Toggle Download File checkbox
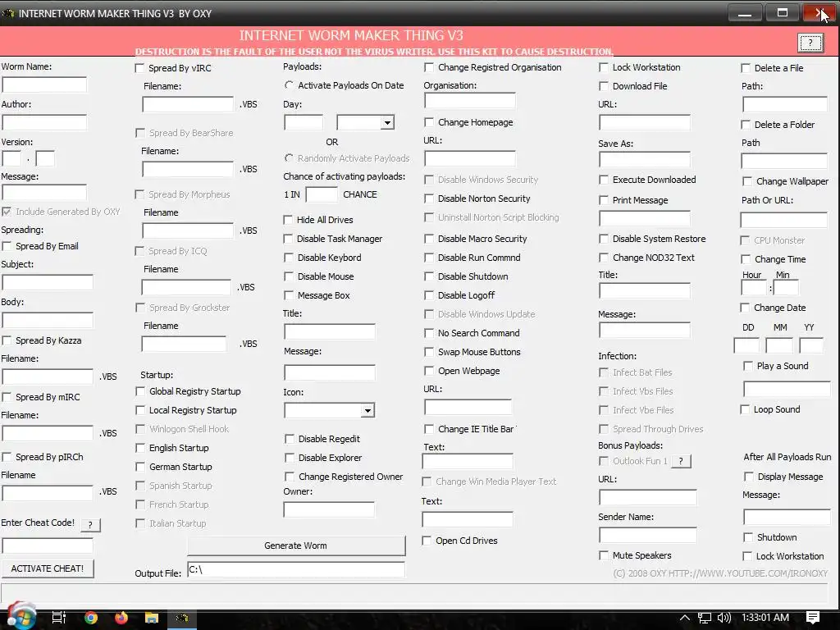The width and height of the screenshot is (840, 630). pos(603,86)
